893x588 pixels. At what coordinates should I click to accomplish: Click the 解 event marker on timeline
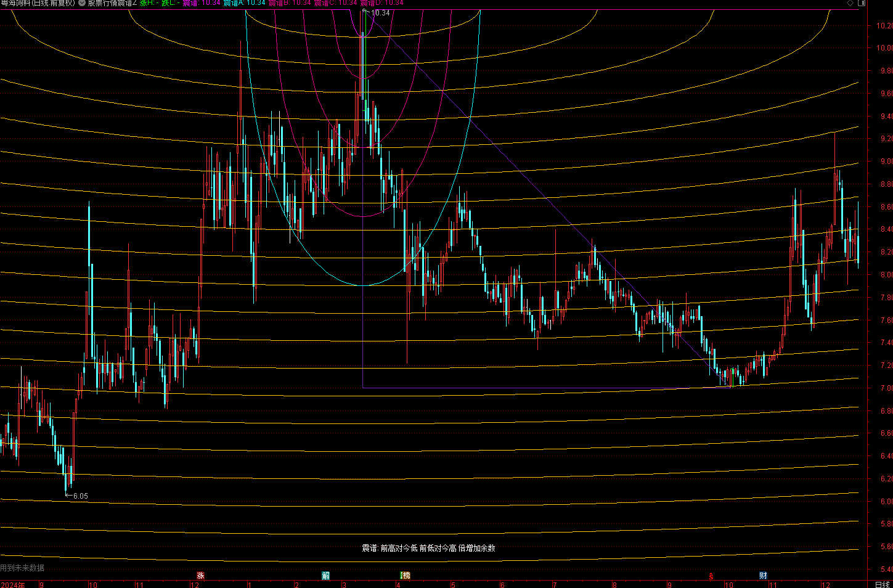[326, 576]
